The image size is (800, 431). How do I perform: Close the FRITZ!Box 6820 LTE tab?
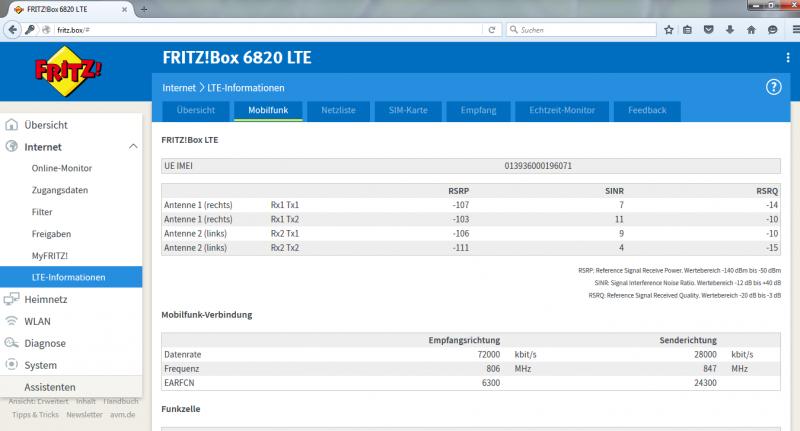tap(124, 9)
